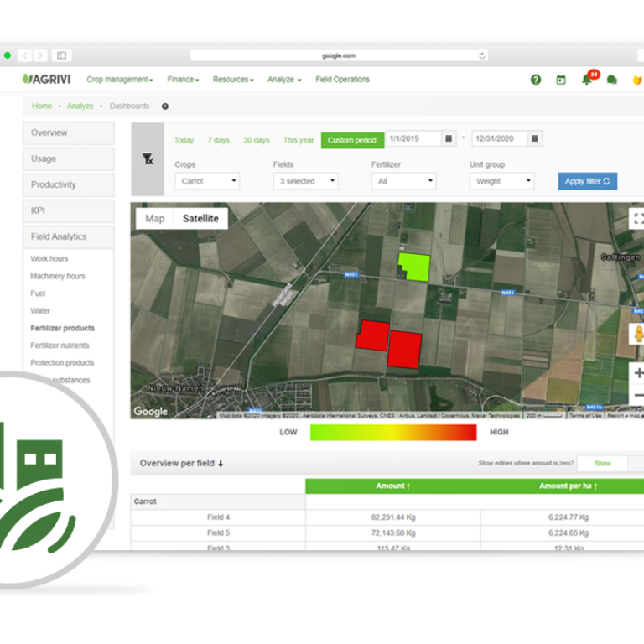Click the AGRIVI logo
Viewport: 644px width, 644px height.
click(46, 79)
